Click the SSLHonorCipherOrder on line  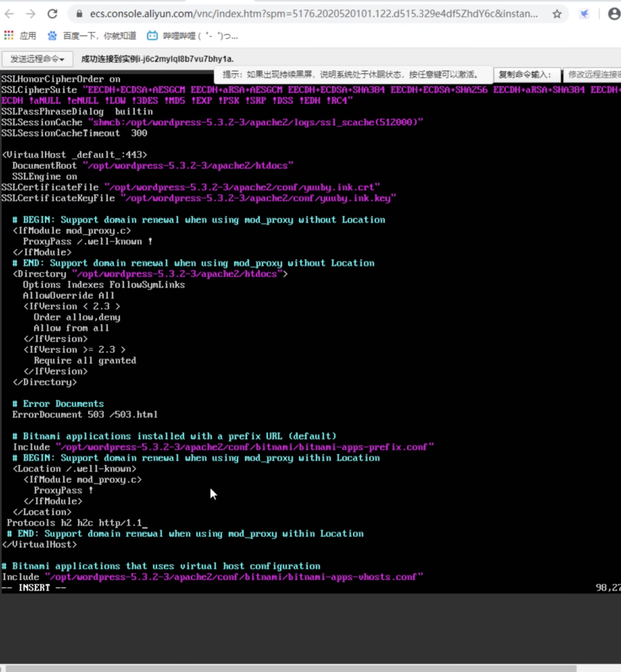tap(61, 79)
